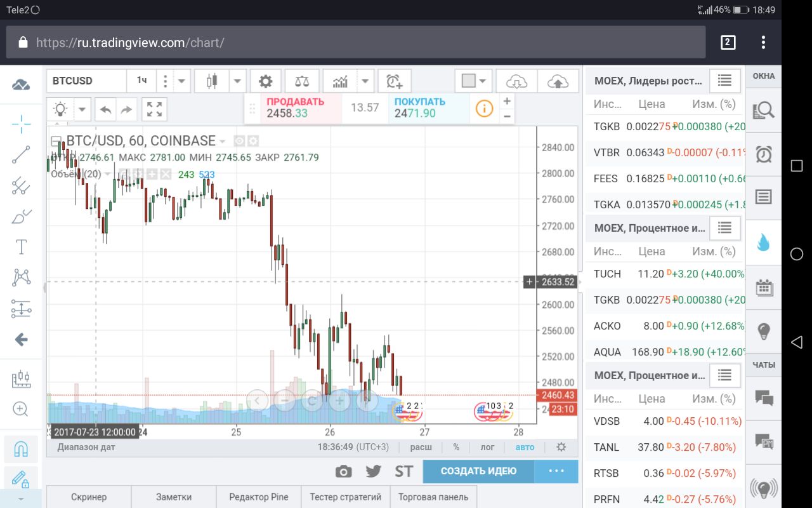Image resolution: width=812 pixels, height=508 pixels.
Task: Toggle the лог logarithmic scale
Action: tap(487, 447)
